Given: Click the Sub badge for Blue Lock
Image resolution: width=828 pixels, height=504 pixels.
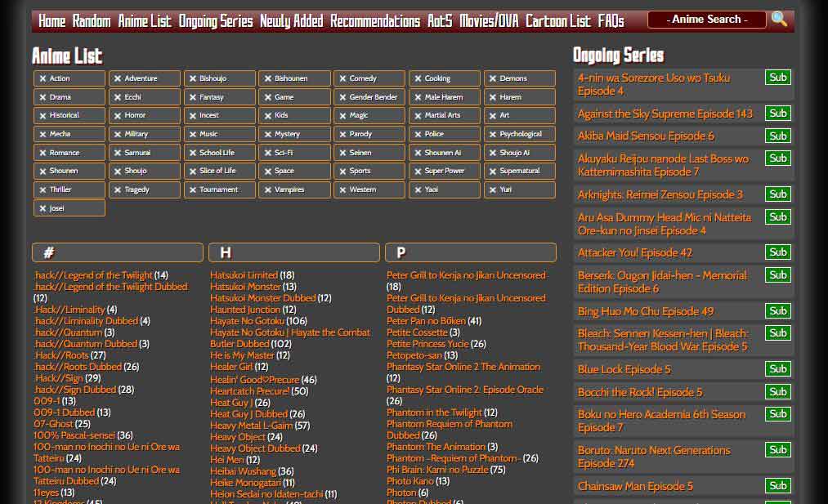Looking at the screenshot, I should pyautogui.click(x=777, y=369).
